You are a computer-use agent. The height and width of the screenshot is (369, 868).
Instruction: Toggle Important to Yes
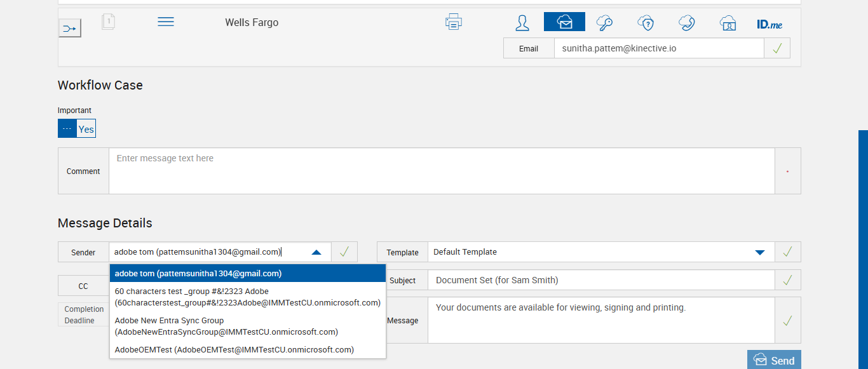pos(86,129)
